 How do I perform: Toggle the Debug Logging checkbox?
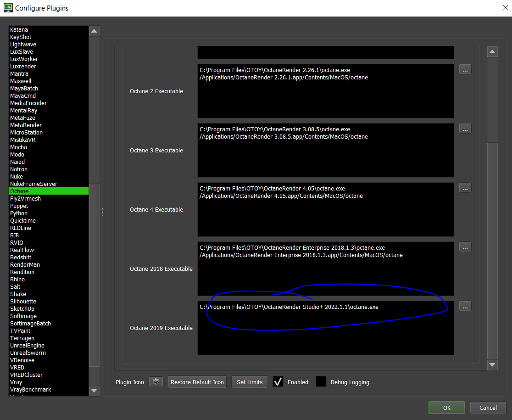(321, 382)
